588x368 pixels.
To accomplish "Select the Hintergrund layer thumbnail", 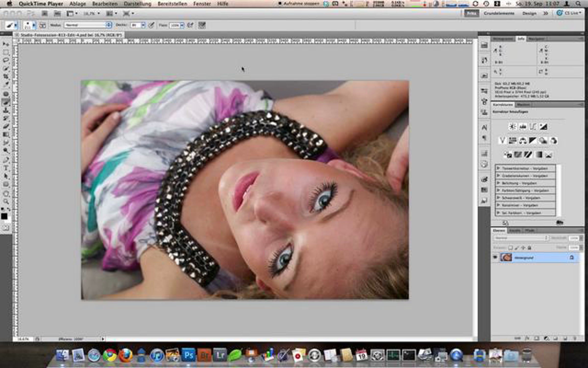I will (506, 257).
